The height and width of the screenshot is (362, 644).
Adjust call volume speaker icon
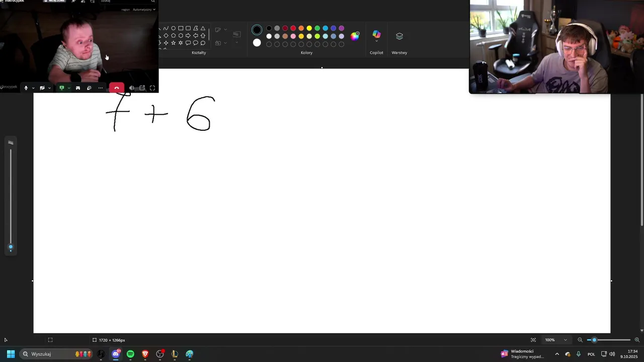[131, 88]
